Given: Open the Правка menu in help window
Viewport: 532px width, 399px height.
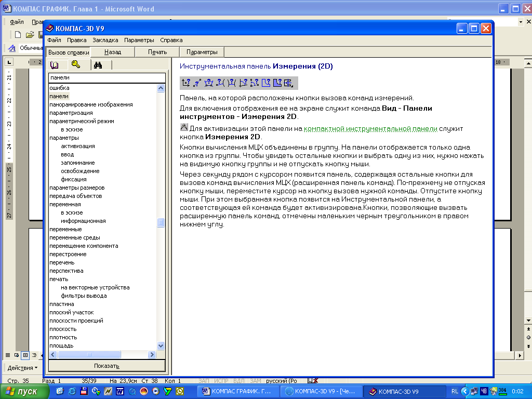Looking at the screenshot, I should pyautogui.click(x=77, y=40).
